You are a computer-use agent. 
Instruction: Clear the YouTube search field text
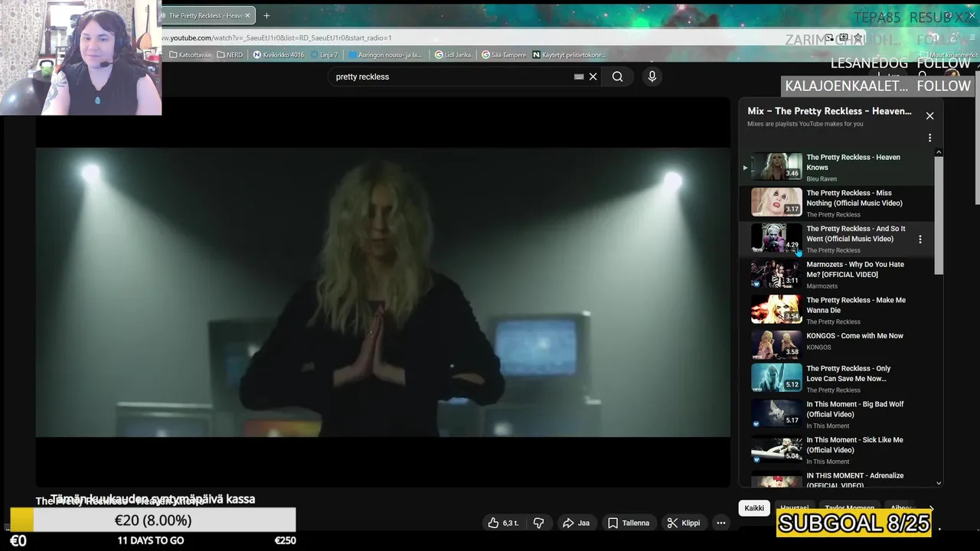[x=593, y=77]
